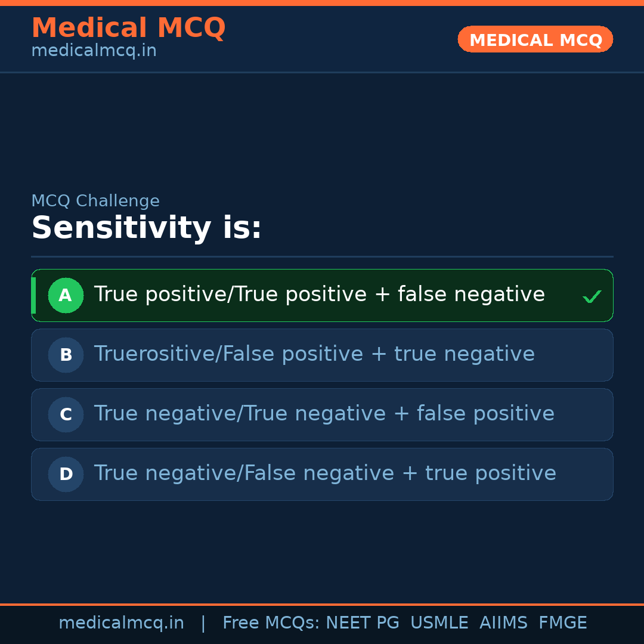Click the letter B circle badge
The height and width of the screenshot is (644, 644).
click(66, 355)
